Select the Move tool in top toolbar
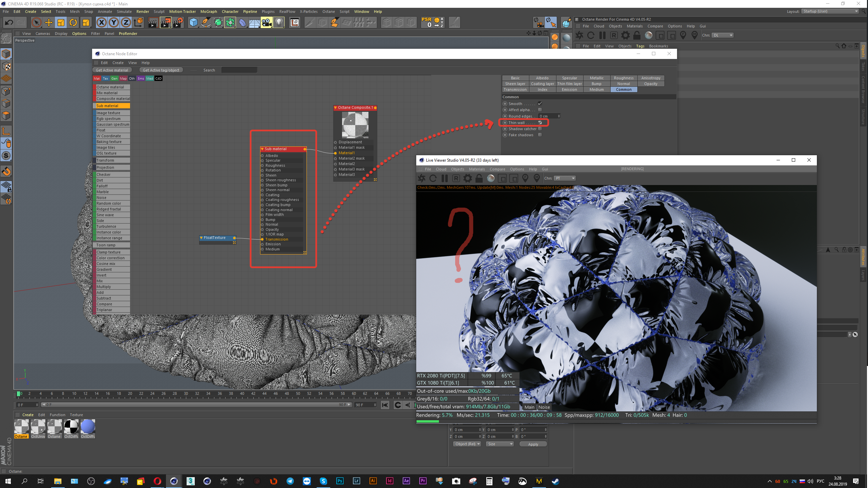868x488 pixels. coord(49,23)
